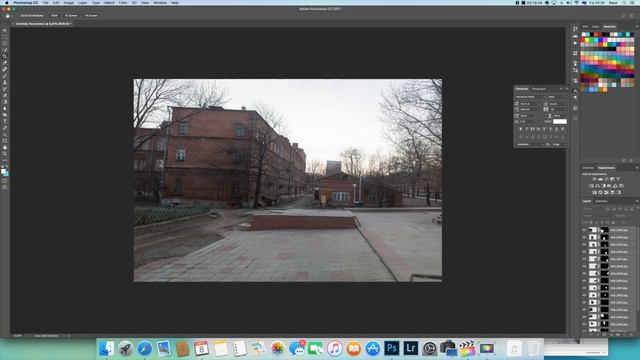This screenshot has width=640, height=360.
Task: Select the Move tool in the toolbar
Action: coord(5,30)
